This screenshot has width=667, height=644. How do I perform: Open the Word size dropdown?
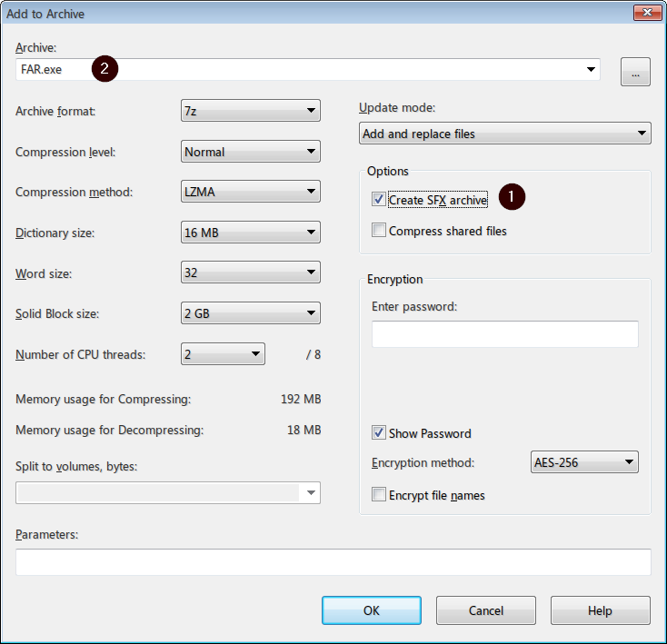coord(251,272)
